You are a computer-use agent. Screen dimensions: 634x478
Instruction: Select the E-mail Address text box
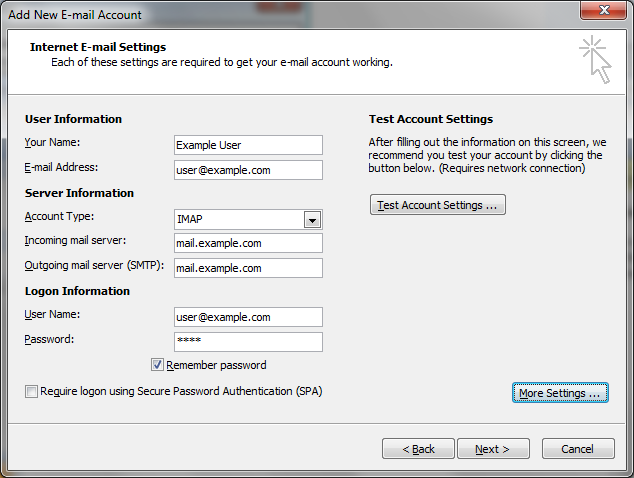(247, 170)
